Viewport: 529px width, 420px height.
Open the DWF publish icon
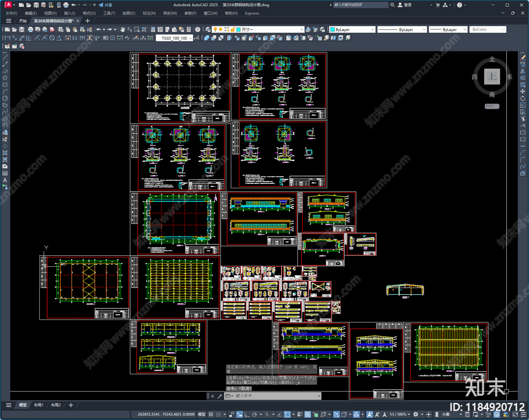click(x=52, y=29)
